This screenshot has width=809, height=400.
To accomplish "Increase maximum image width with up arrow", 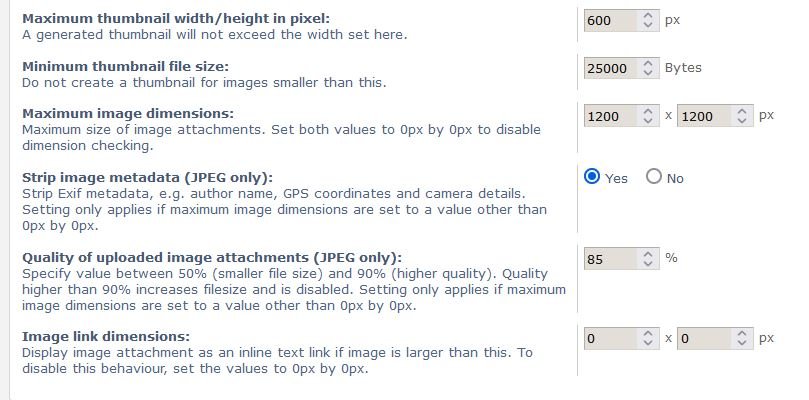I will click(x=647, y=111).
